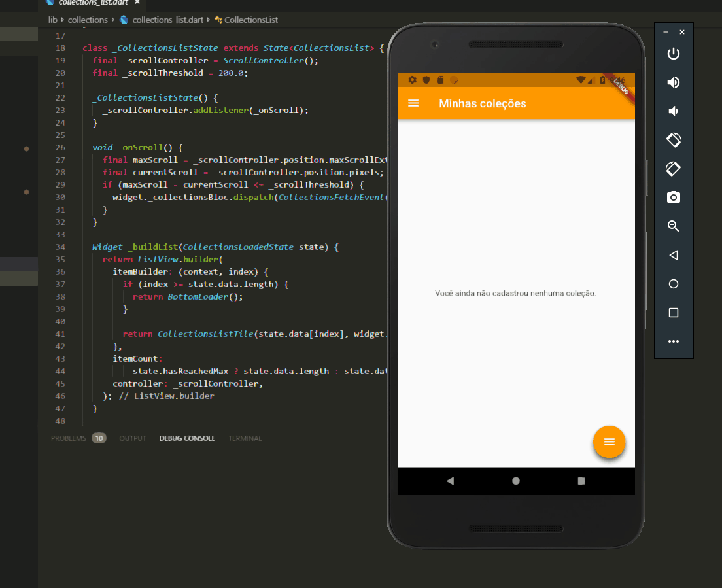Click ListView.builder on line 35
The height and width of the screenshot is (588, 722).
coord(178,260)
